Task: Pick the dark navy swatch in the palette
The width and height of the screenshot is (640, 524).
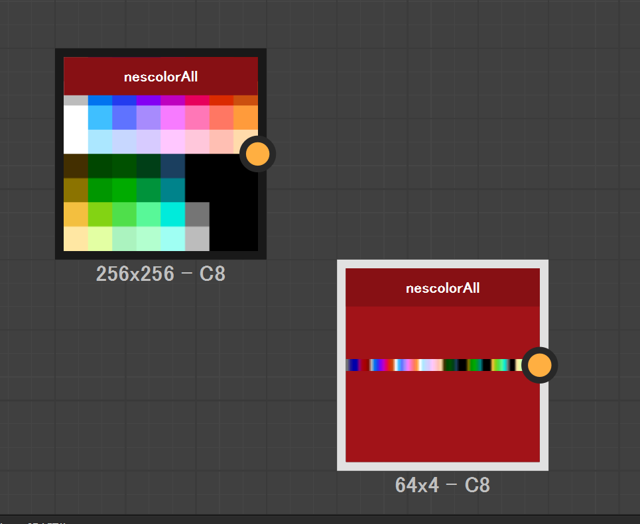Action: [172, 166]
